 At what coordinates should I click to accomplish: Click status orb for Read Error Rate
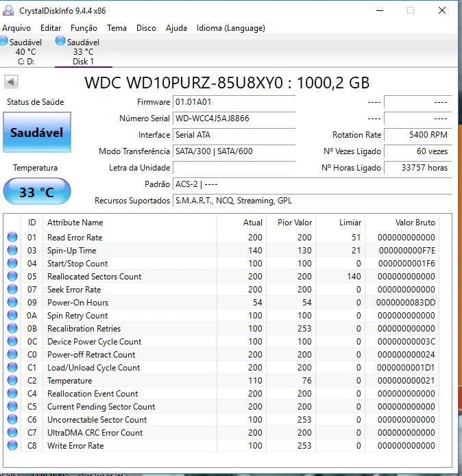(12, 237)
